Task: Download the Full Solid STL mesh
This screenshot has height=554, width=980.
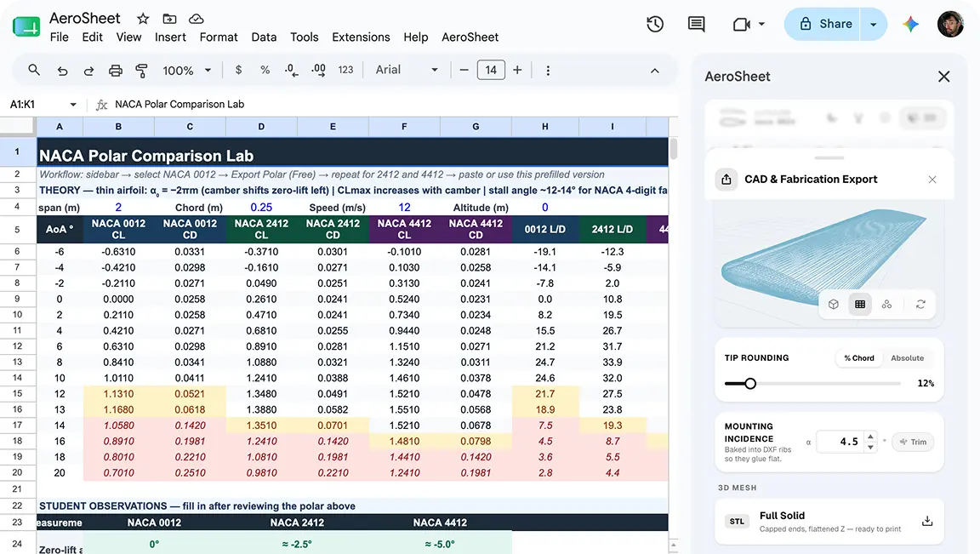Action: pos(927,521)
